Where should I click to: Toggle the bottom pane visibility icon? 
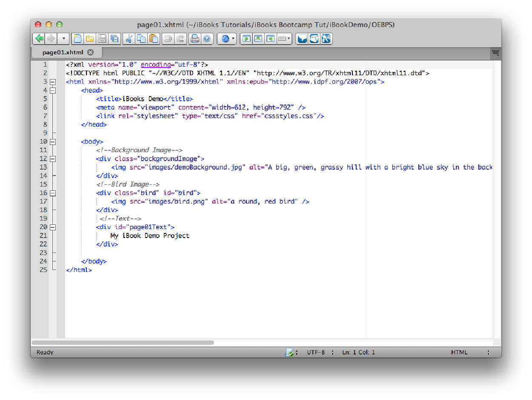tap(258, 39)
